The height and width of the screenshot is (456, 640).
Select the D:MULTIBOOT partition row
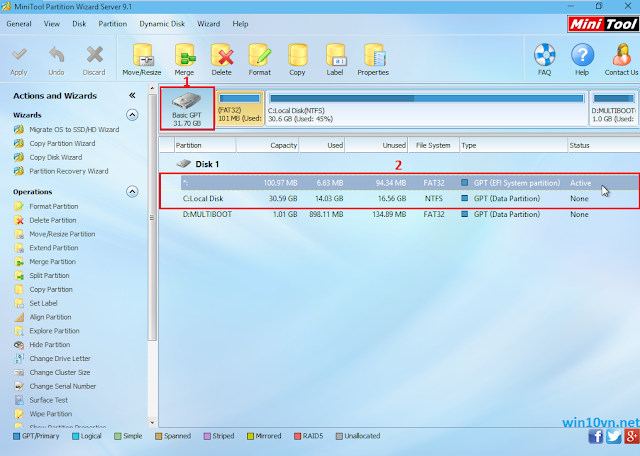[x=409, y=214]
